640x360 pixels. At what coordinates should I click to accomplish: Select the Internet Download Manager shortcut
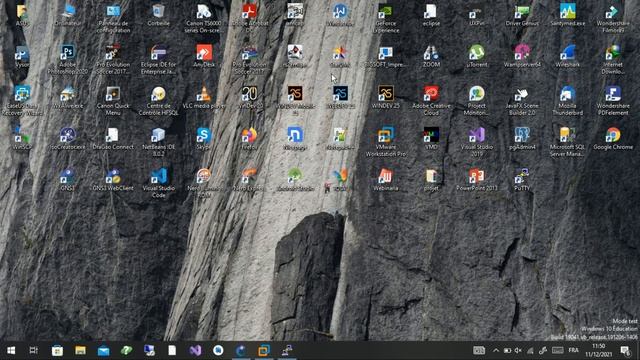coord(613,60)
